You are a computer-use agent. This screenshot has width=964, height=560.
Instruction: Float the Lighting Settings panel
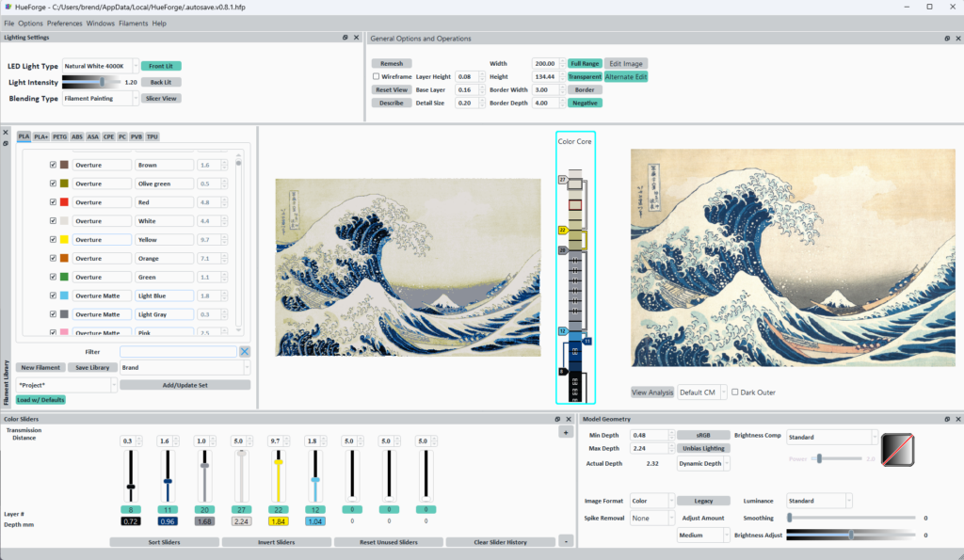[345, 38]
